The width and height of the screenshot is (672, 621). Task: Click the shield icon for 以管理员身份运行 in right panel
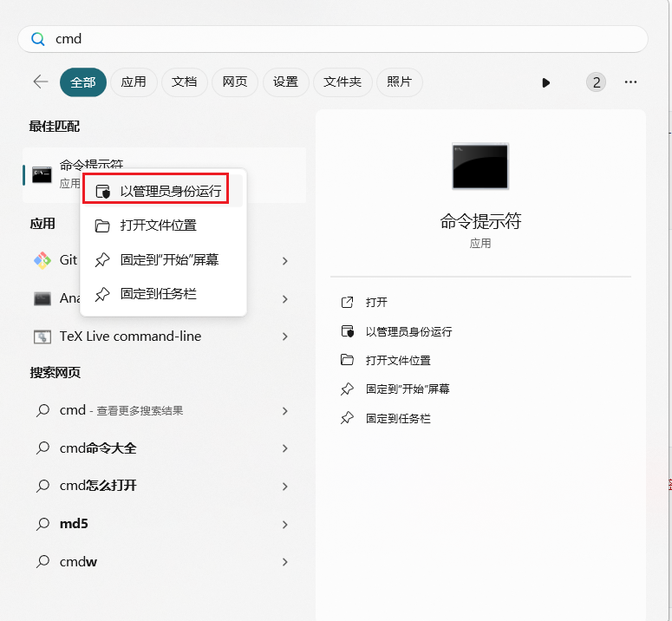[x=348, y=331]
